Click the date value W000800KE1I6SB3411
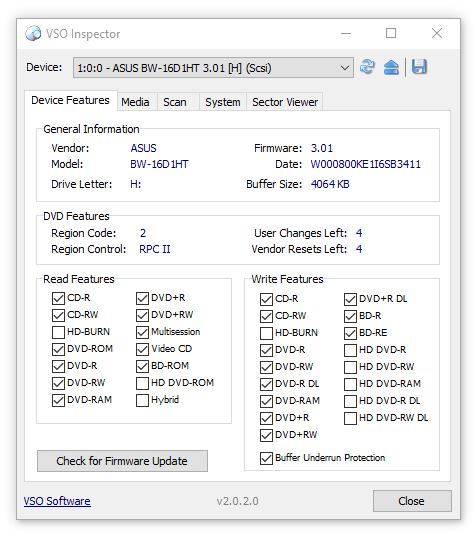 pyautogui.click(x=366, y=164)
